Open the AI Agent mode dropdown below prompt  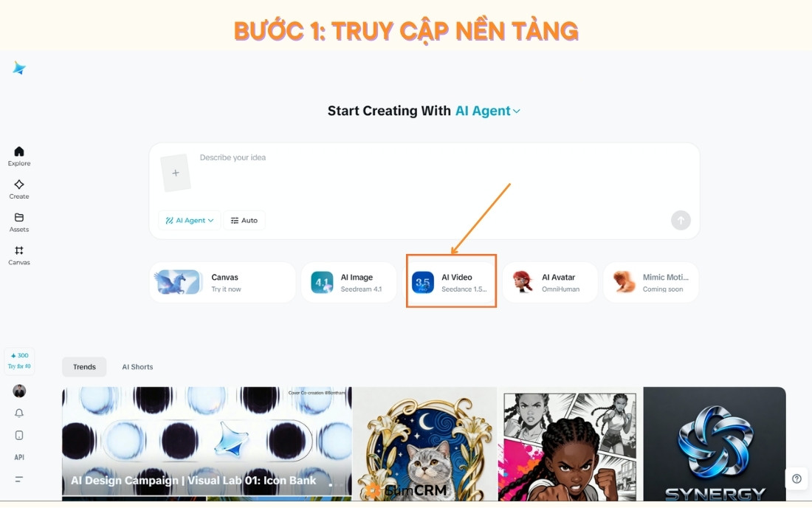point(190,220)
